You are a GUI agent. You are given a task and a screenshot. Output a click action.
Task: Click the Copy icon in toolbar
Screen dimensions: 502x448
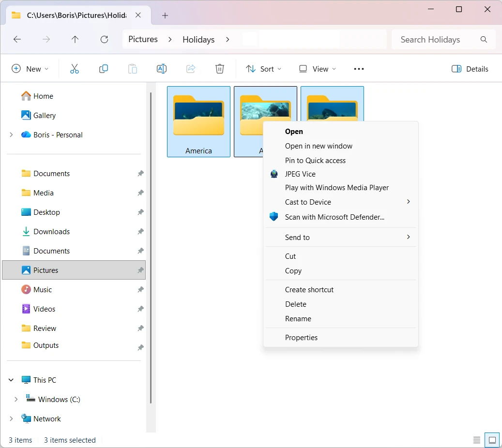click(104, 69)
